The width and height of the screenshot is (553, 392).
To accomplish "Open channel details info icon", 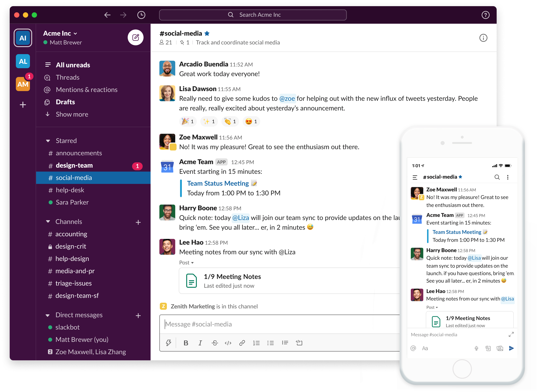I will click(x=483, y=38).
